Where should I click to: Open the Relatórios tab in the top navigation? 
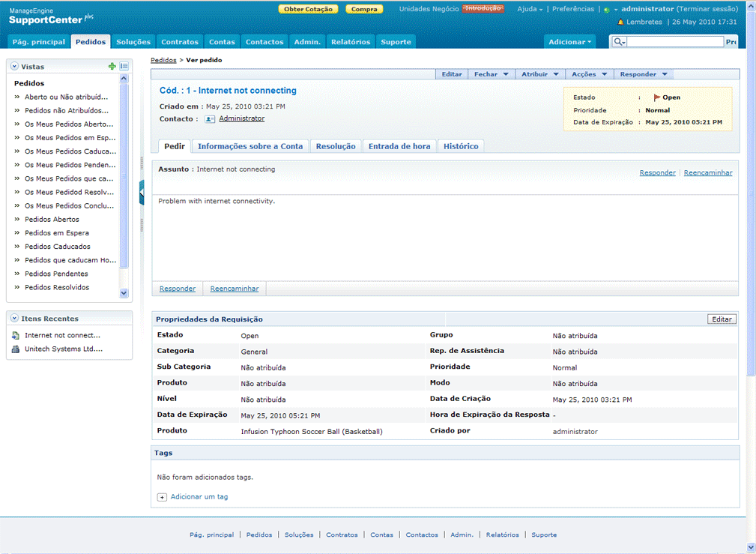(x=351, y=42)
